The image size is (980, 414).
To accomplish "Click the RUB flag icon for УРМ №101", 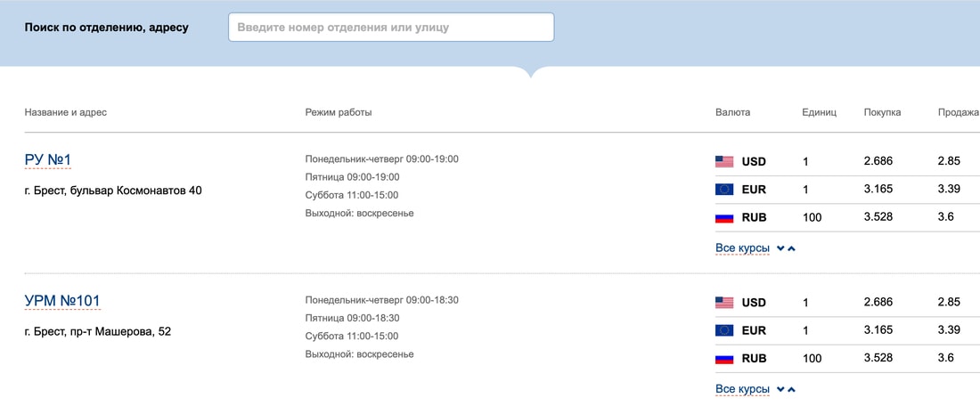I will tap(724, 358).
